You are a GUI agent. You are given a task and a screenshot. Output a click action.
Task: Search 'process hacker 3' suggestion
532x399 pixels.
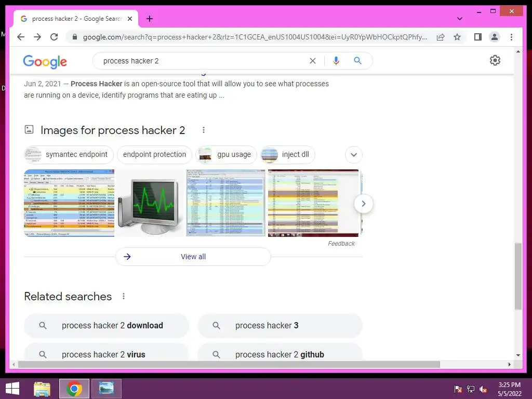[x=280, y=326]
